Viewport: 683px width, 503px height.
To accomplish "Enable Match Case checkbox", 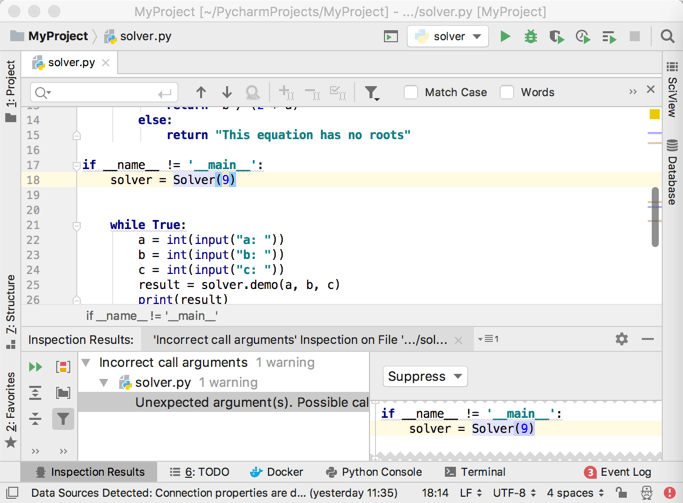I will tap(411, 92).
